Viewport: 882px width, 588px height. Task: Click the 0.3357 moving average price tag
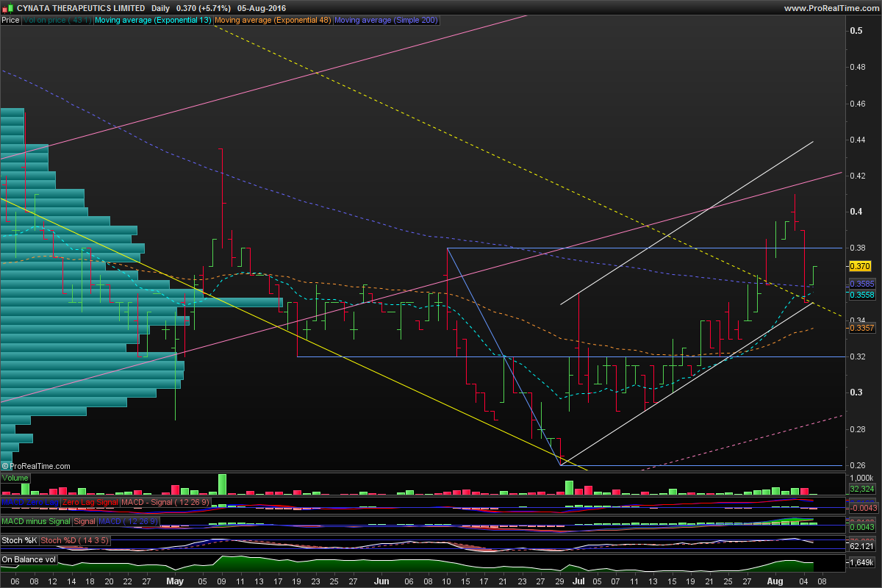862,329
